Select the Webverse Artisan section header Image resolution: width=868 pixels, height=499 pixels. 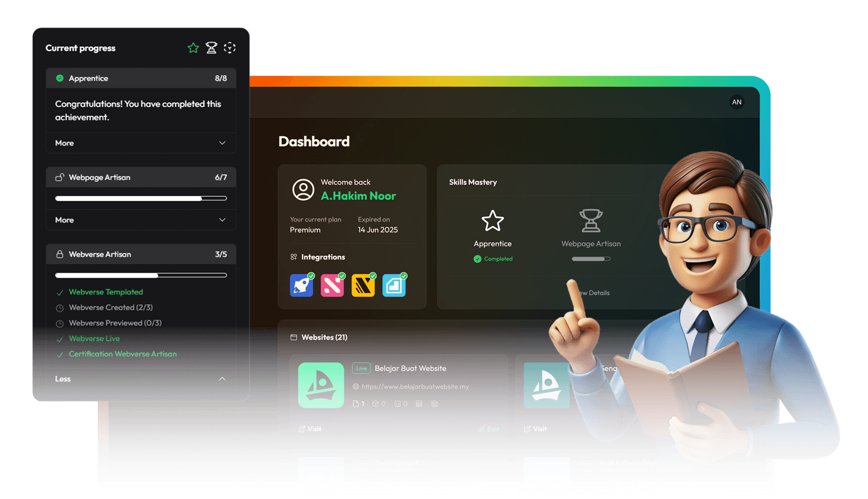coord(141,254)
